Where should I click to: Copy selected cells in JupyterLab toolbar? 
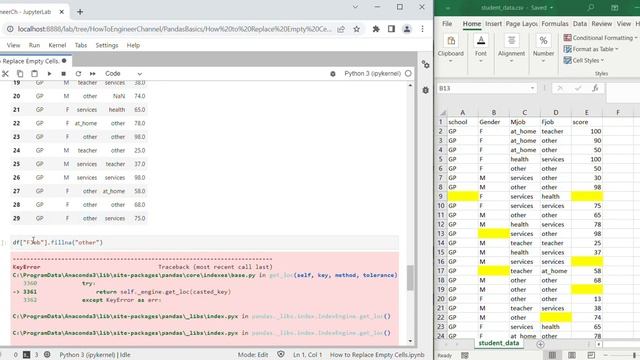[20, 74]
